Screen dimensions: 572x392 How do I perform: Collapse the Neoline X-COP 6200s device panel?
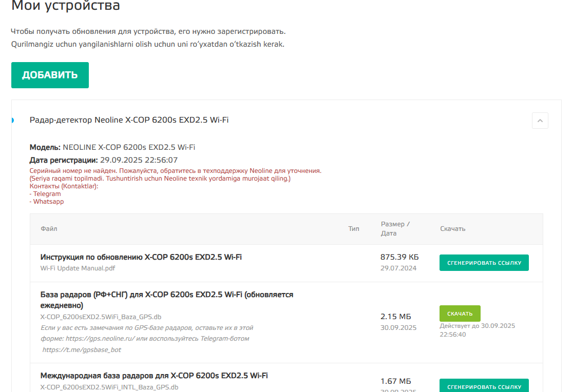[x=540, y=121]
